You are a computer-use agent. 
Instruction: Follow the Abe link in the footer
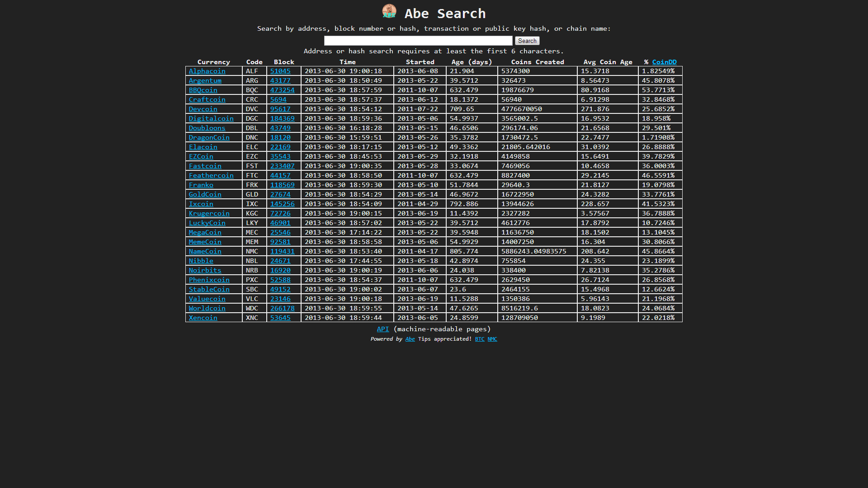pos(410,339)
